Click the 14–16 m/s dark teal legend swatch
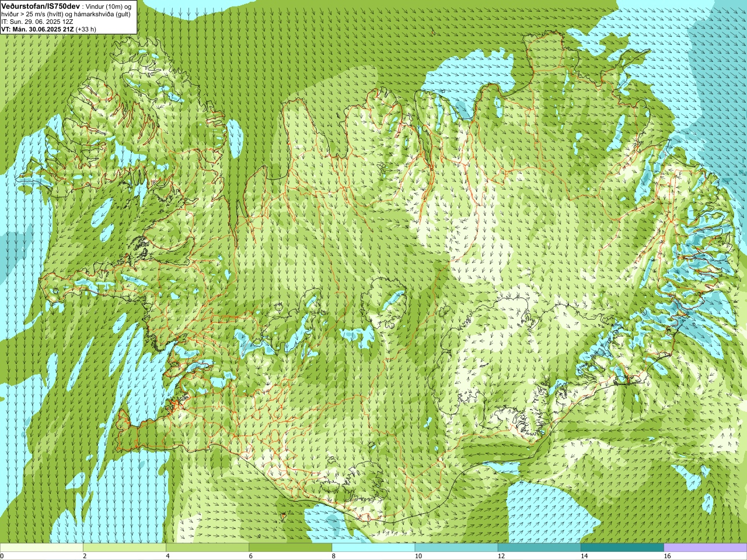 tap(622, 548)
